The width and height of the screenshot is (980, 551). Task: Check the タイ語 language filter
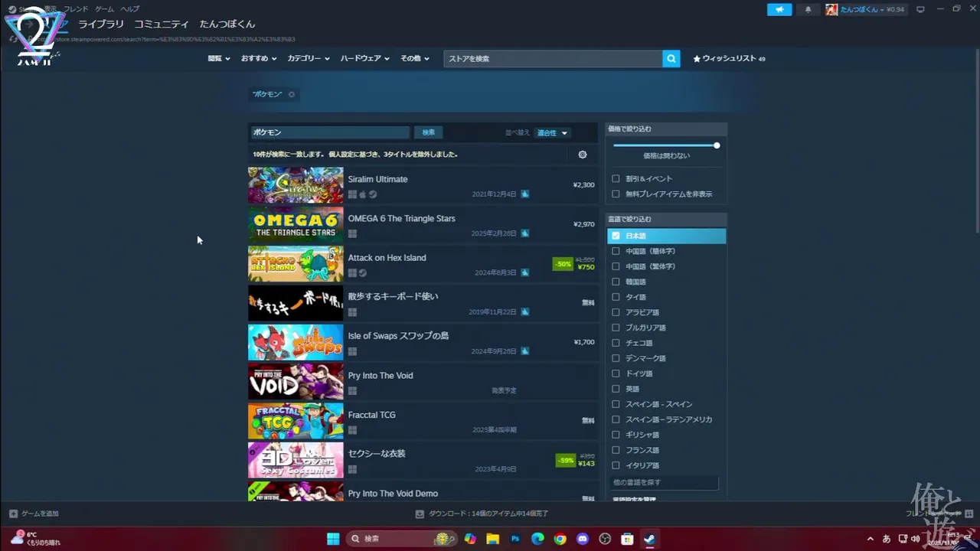point(616,297)
